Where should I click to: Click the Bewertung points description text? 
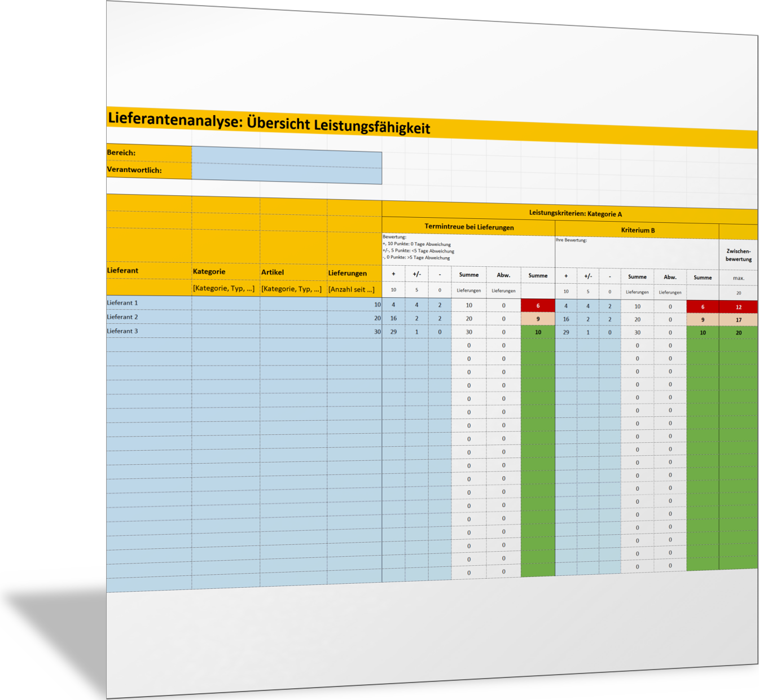coord(418,248)
